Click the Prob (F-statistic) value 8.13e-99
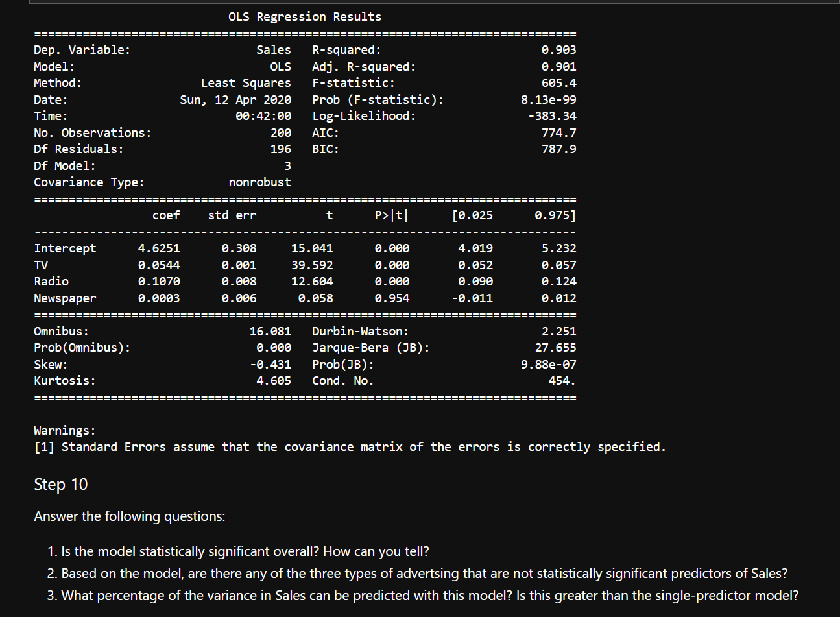This screenshot has width=840, height=617. pos(551,99)
